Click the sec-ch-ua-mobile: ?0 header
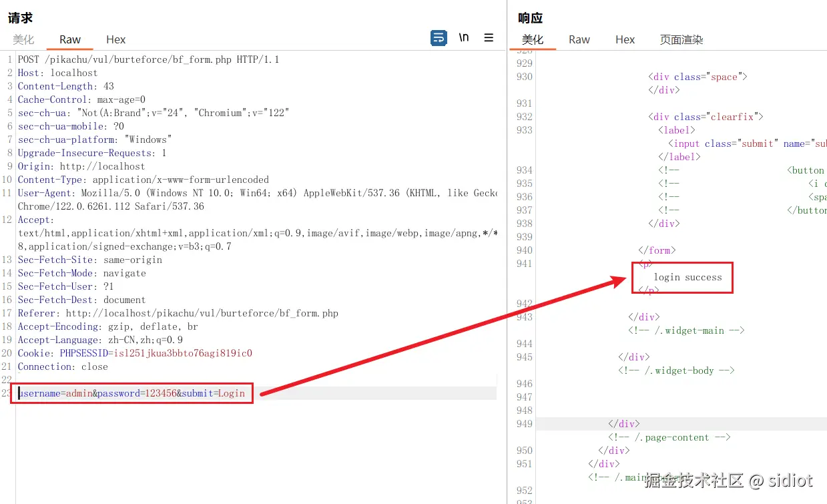The height and width of the screenshot is (504, 827). 71,126
